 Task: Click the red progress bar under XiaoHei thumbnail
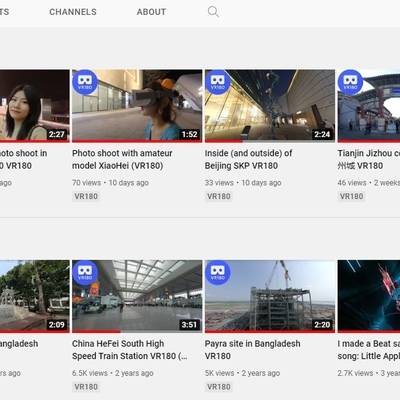point(137,141)
